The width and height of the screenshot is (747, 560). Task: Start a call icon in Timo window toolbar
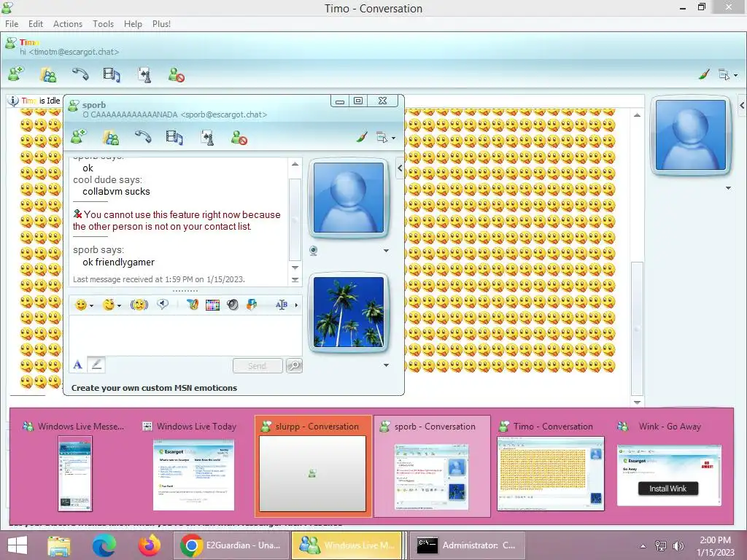click(80, 74)
